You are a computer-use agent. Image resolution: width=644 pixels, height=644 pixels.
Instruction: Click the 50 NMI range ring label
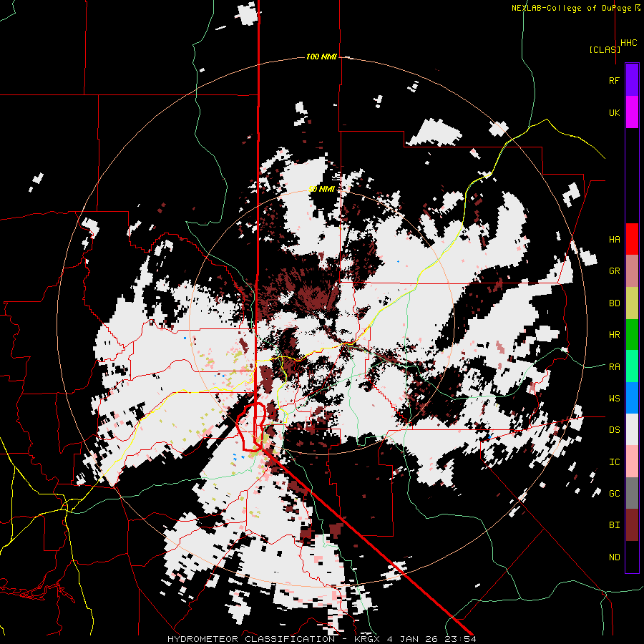click(x=321, y=189)
